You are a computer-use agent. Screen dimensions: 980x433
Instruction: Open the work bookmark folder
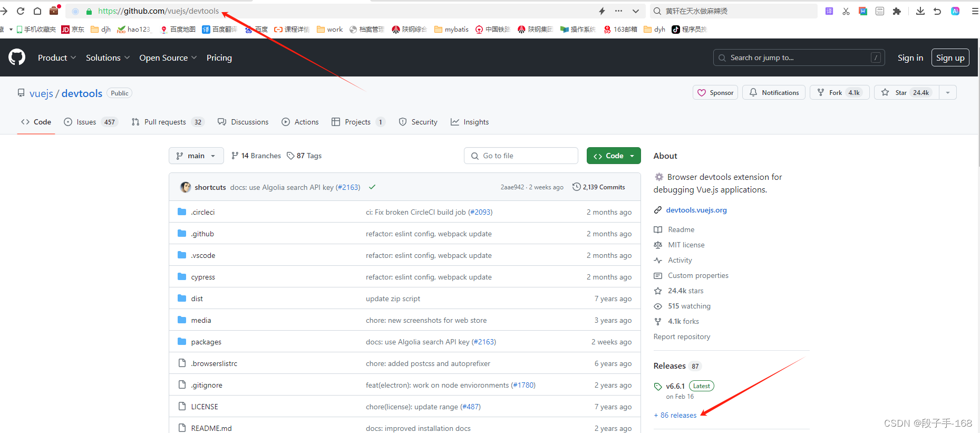coord(329,30)
